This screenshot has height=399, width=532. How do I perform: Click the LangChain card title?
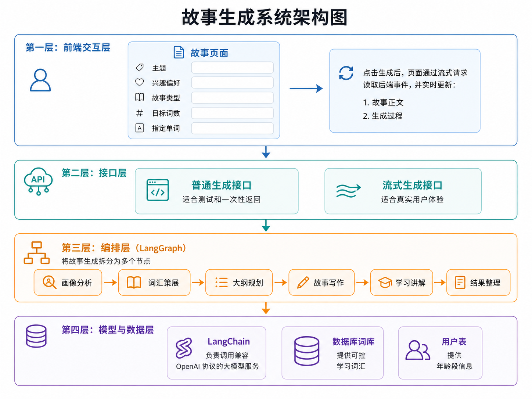[x=229, y=342]
